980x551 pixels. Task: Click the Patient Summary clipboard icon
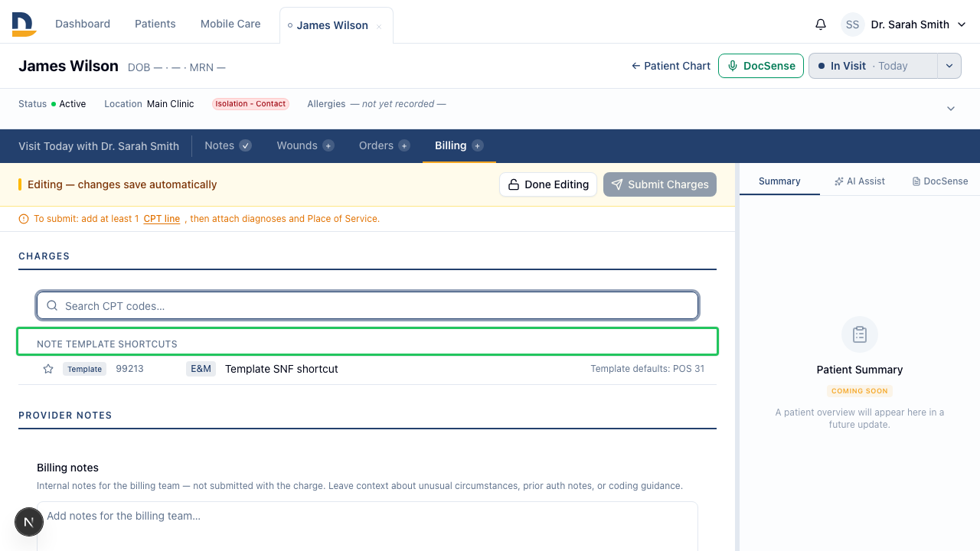point(860,334)
